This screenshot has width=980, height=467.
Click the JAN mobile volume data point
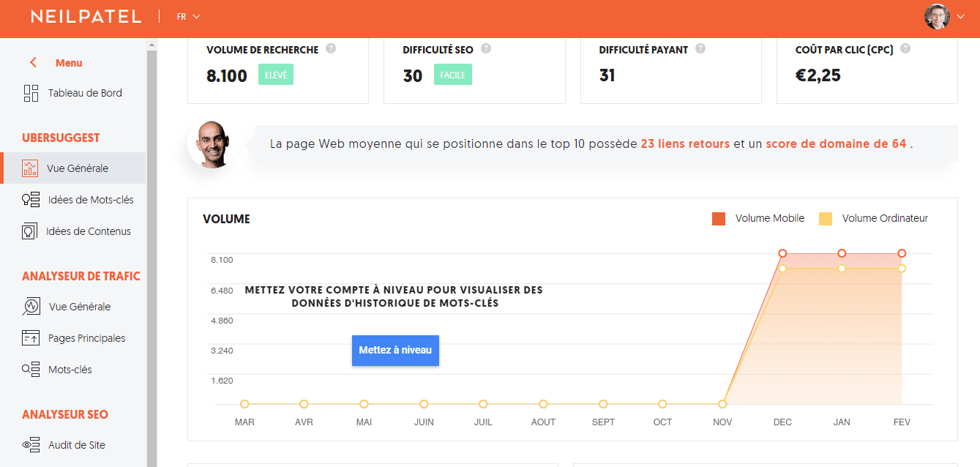click(842, 253)
